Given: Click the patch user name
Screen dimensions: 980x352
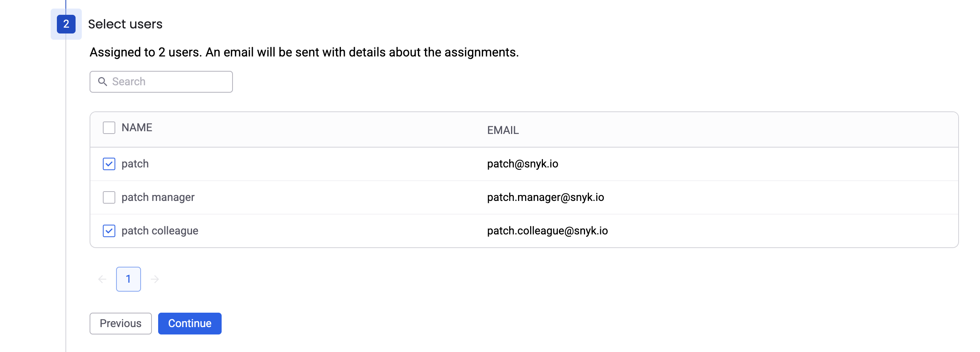Looking at the screenshot, I should (135, 164).
